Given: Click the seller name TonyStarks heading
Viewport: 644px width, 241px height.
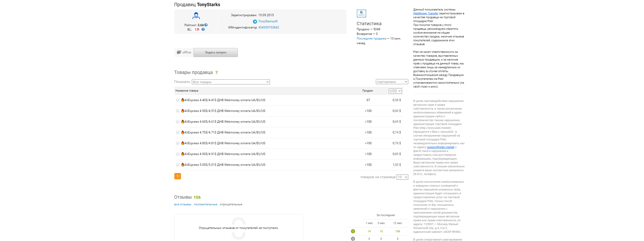Looking at the screenshot, I should point(208,5).
